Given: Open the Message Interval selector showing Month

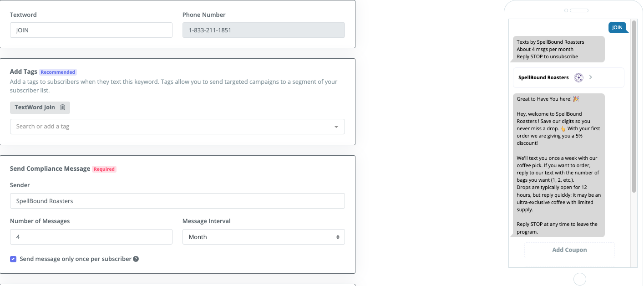Looking at the screenshot, I should tap(263, 237).
